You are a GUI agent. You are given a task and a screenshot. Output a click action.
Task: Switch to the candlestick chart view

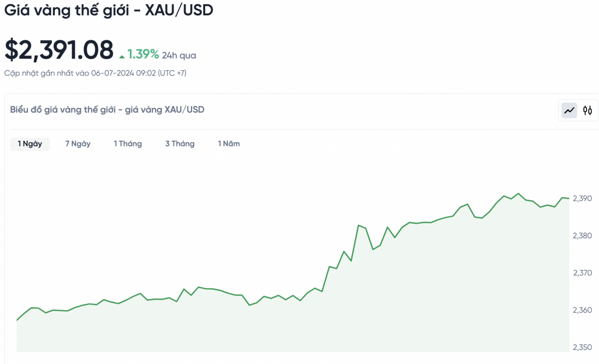587,111
